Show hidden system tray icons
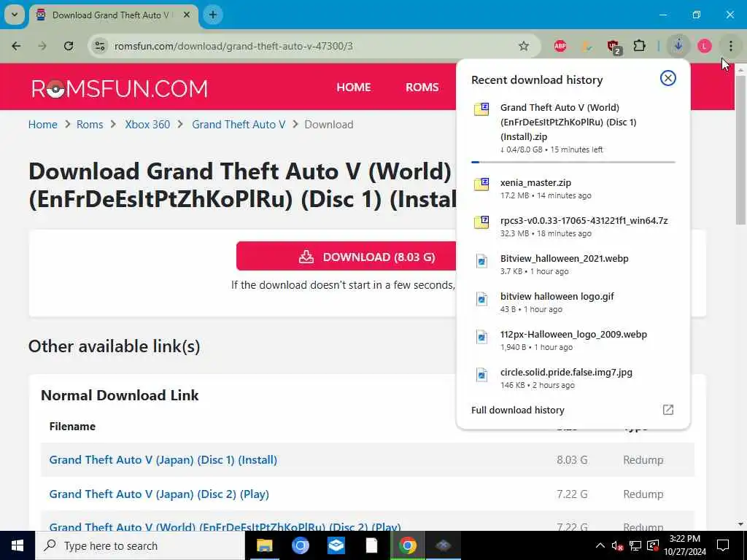The height and width of the screenshot is (560, 747). tap(600, 545)
